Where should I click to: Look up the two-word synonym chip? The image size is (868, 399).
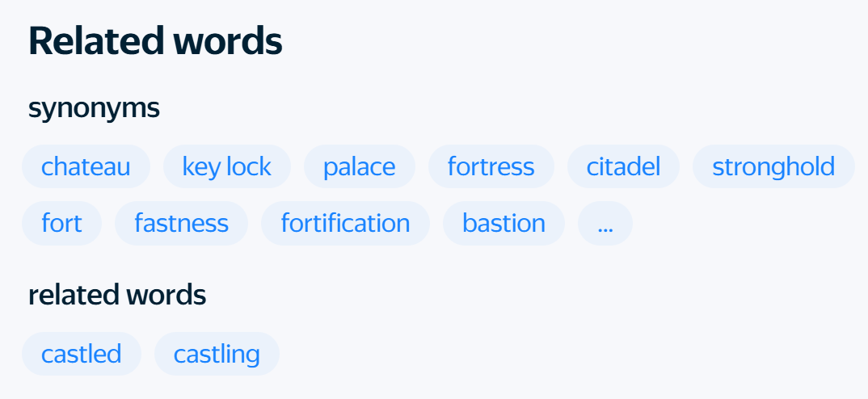(x=226, y=167)
